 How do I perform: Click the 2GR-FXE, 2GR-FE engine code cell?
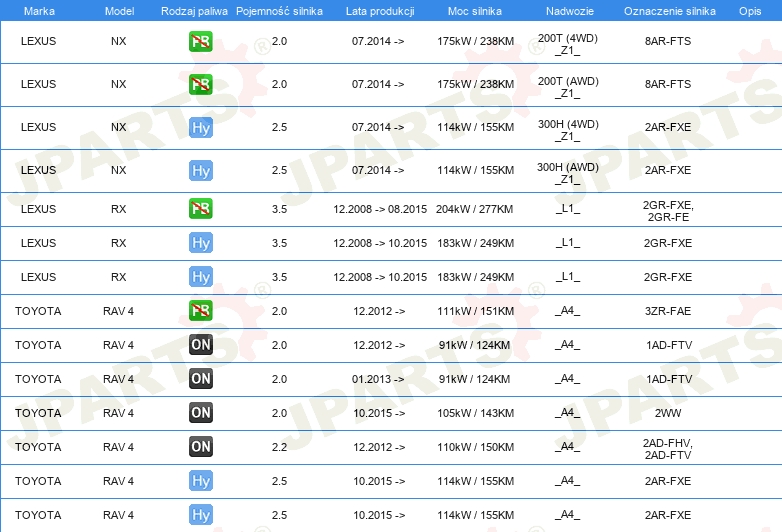click(x=668, y=211)
